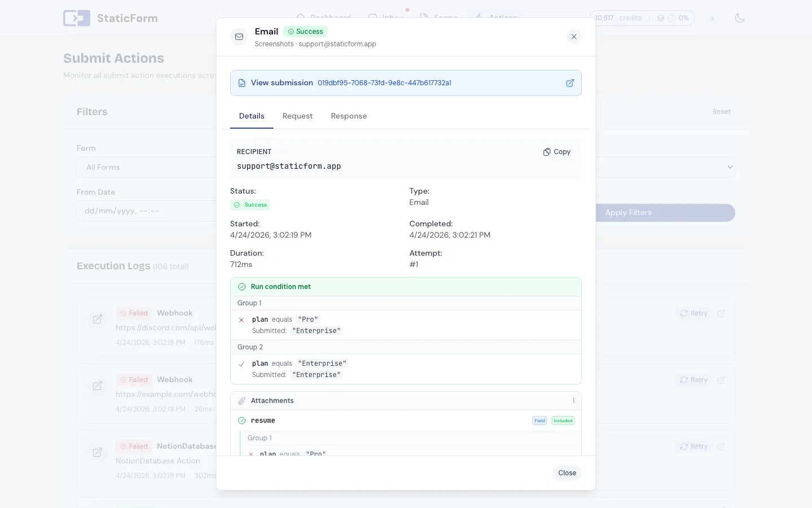Screen dimensions: 812x508
Task: Toggle dark mode with the moon icon
Action: tap(740, 18)
